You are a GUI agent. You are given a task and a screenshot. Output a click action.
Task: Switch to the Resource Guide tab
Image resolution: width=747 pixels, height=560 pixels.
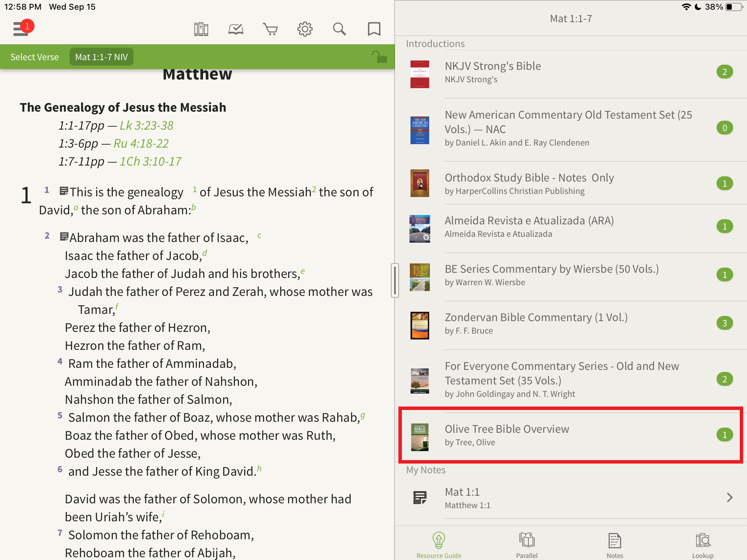[439, 545]
